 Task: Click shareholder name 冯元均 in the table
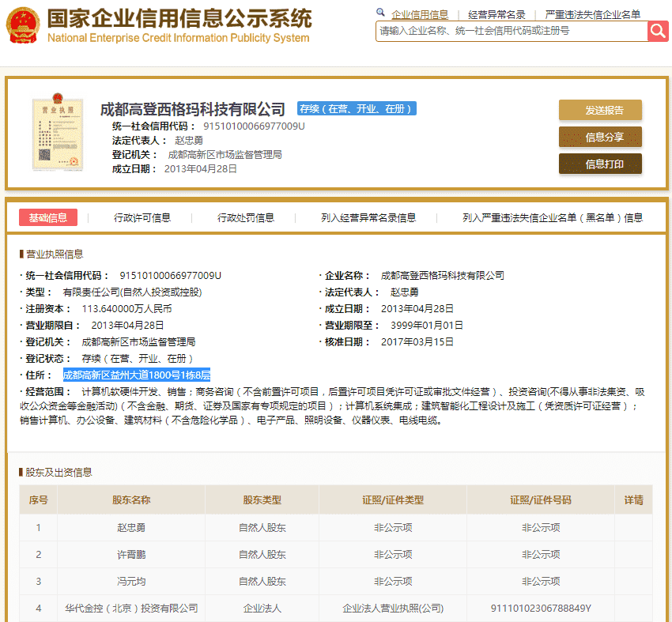click(x=131, y=582)
